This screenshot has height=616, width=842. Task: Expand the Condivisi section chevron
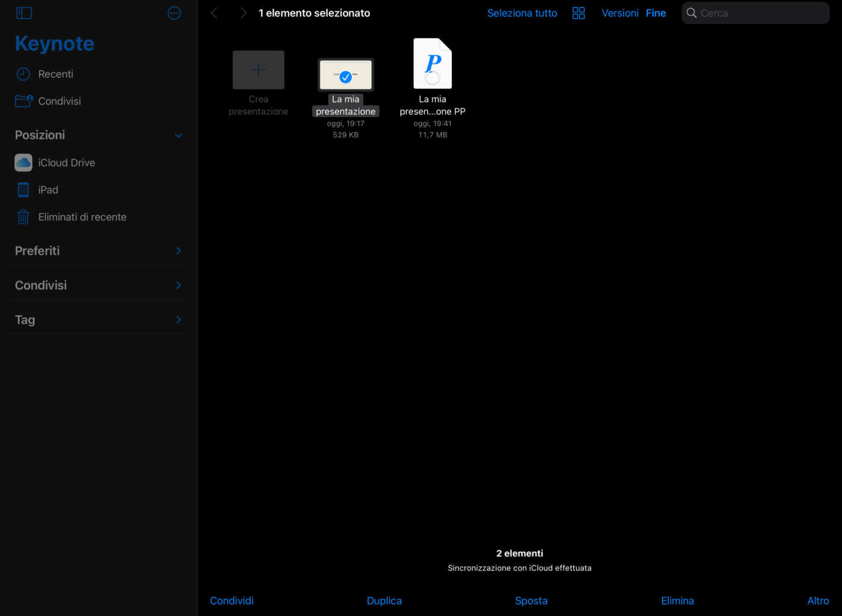179,285
